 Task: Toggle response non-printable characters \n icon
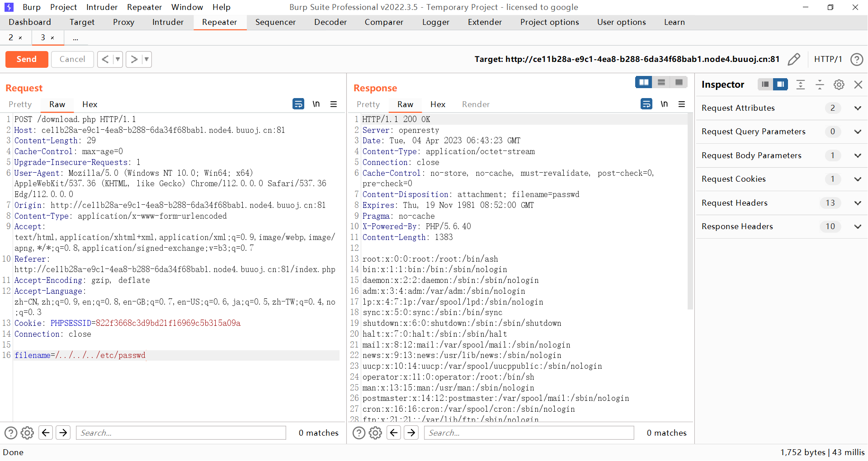tap(664, 104)
